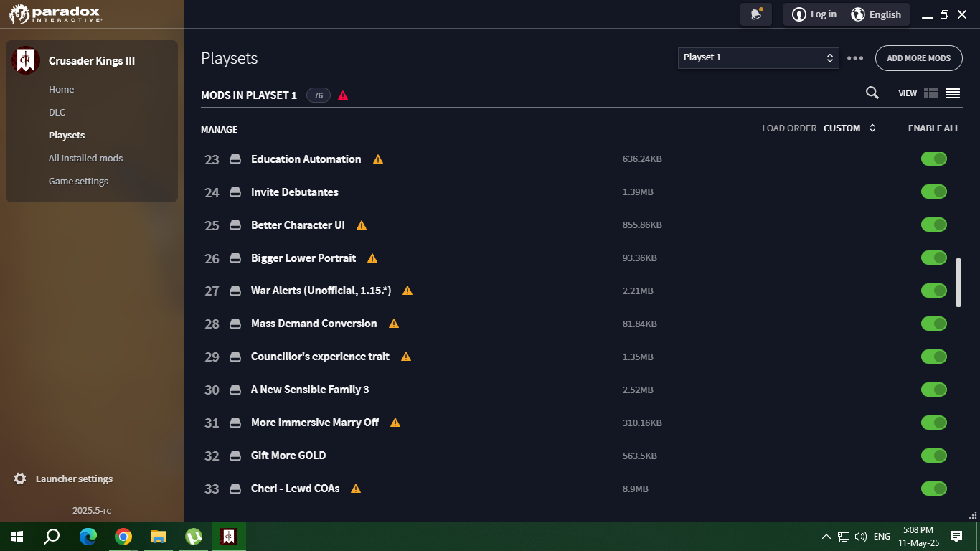Open Windows taskbar search
Viewport: 980px width, 551px height.
[52, 537]
